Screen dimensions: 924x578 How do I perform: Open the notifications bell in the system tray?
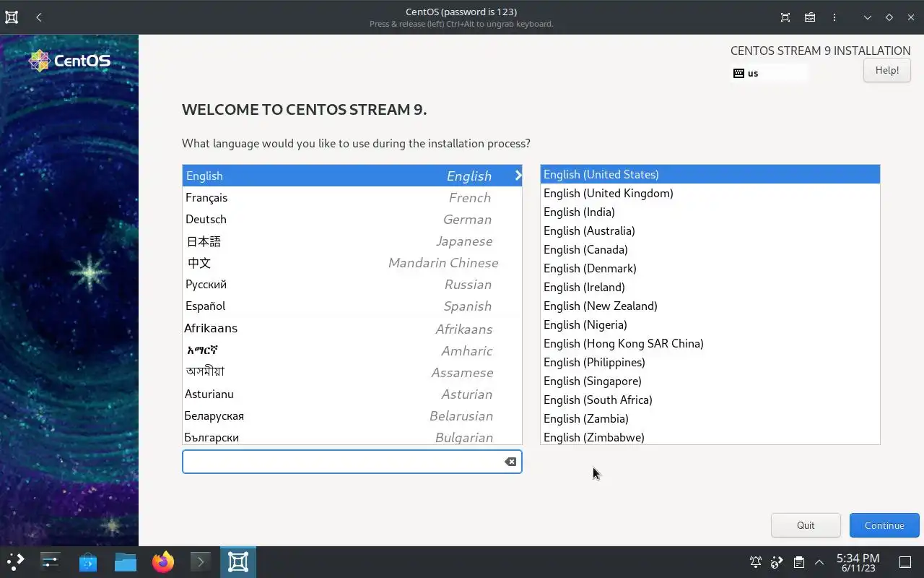756,562
